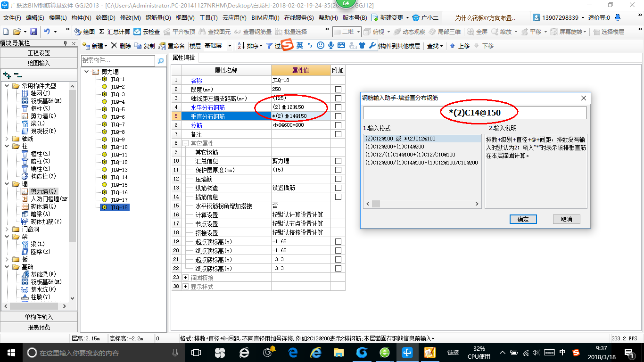Click the open folder icon
Image resolution: width=644 pixels, height=362 pixels.
click(17, 32)
